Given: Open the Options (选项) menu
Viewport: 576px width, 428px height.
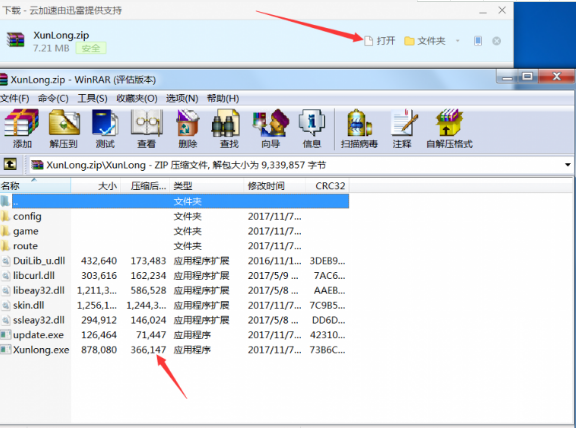Looking at the screenshot, I should click(182, 98).
